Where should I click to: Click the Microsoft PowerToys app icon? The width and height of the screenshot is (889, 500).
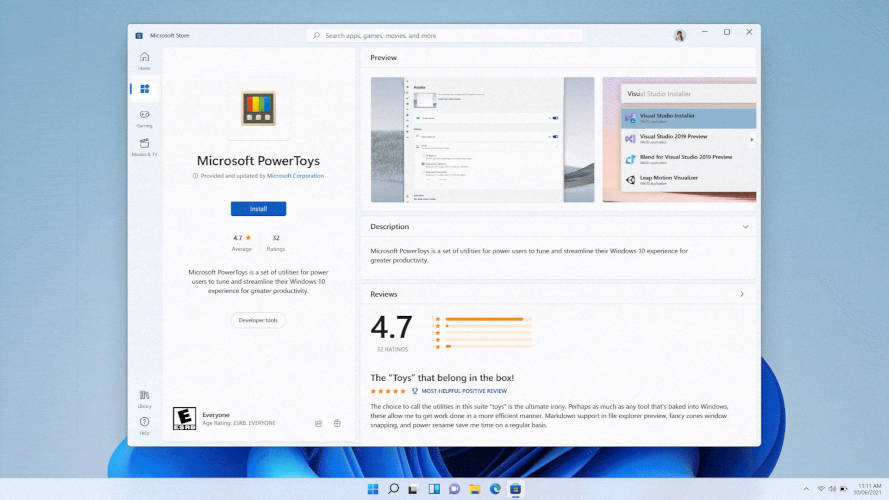click(259, 108)
